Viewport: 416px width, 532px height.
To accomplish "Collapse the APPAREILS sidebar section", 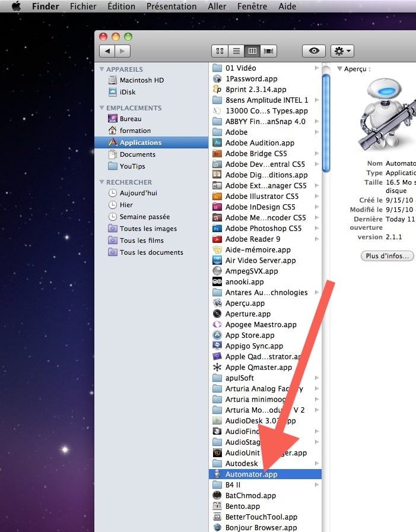I will pyautogui.click(x=101, y=69).
